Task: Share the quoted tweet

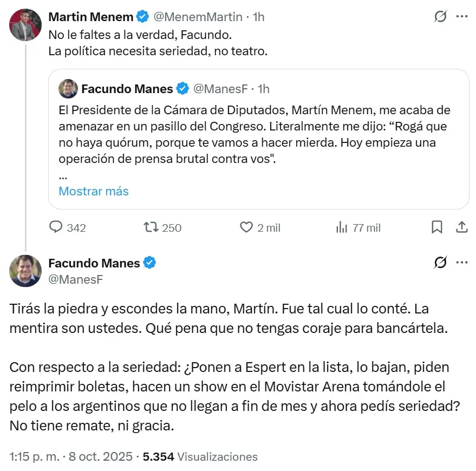Action: (x=461, y=227)
